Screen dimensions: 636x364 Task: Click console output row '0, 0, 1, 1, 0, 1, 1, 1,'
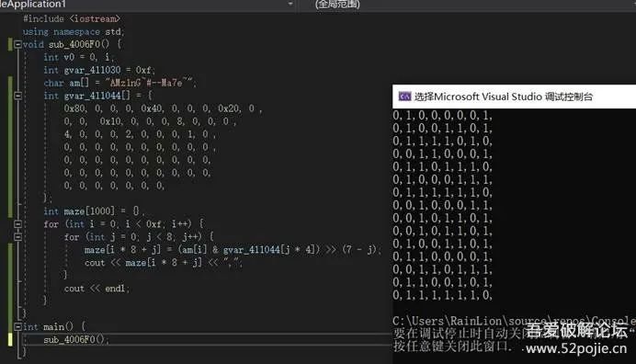click(x=442, y=269)
